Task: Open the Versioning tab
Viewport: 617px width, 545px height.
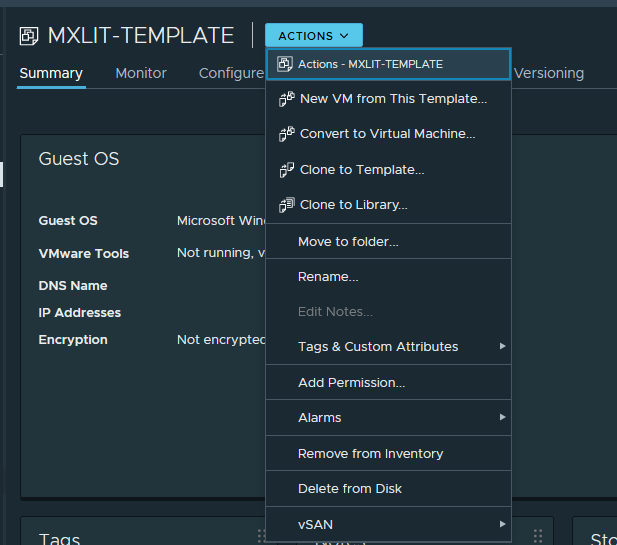Action: pos(548,73)
